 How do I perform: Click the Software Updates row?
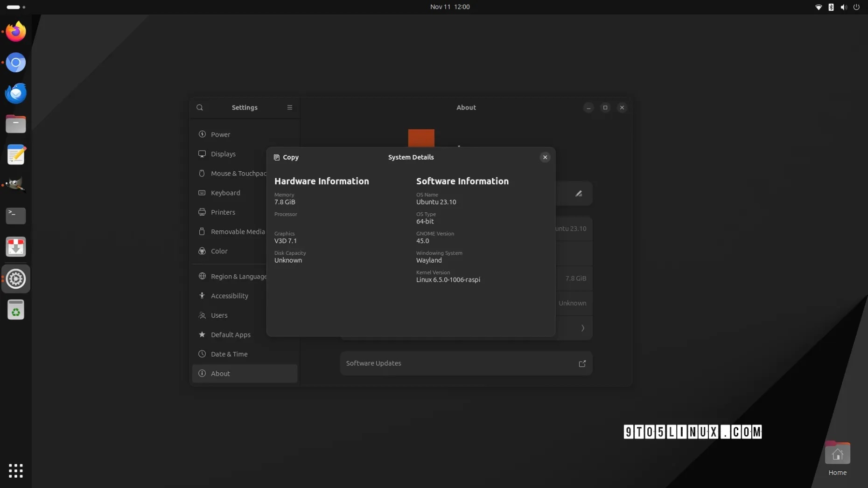(x=466, y=363)
